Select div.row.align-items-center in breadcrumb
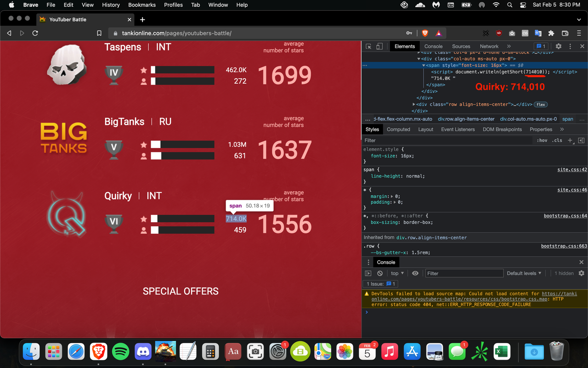Image resolution: width=588 pixels, height=368 pixels. pos(466,119)
